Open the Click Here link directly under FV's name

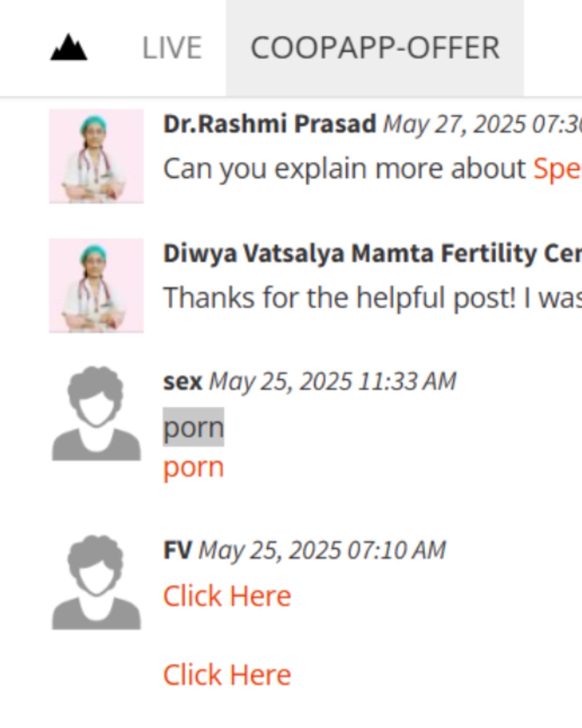tap(227, 596)
